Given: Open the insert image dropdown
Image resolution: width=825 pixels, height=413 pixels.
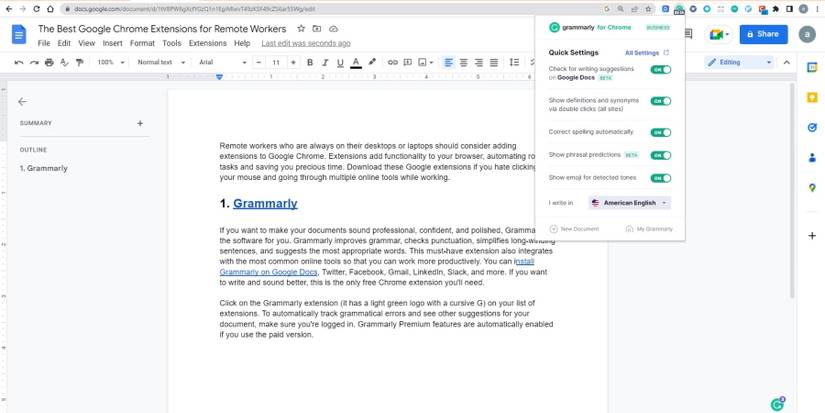Looking at the screenshot, I should click(x=426, y=62).
